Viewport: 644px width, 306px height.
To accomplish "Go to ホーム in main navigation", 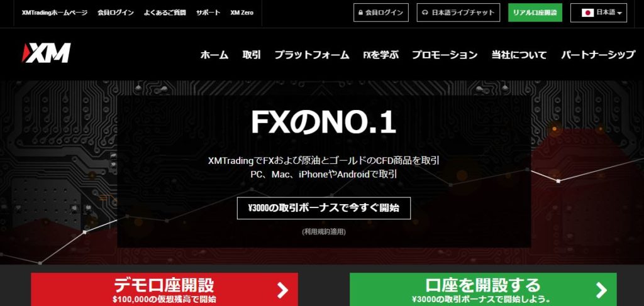I will pos(214,55).
